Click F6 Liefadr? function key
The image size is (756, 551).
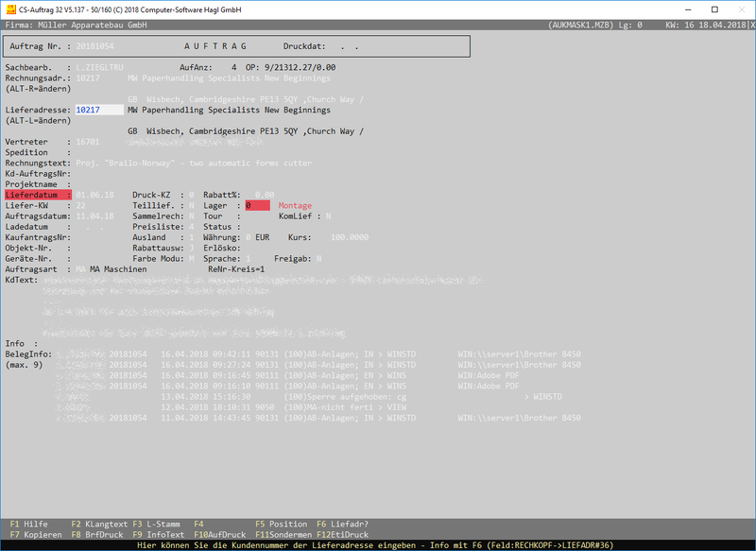point(342,524)
